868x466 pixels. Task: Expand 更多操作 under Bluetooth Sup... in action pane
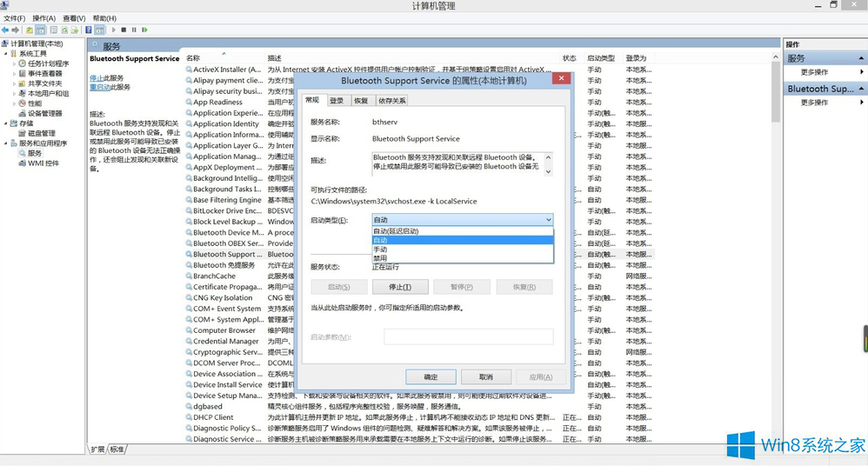click(x=861, y=103)
